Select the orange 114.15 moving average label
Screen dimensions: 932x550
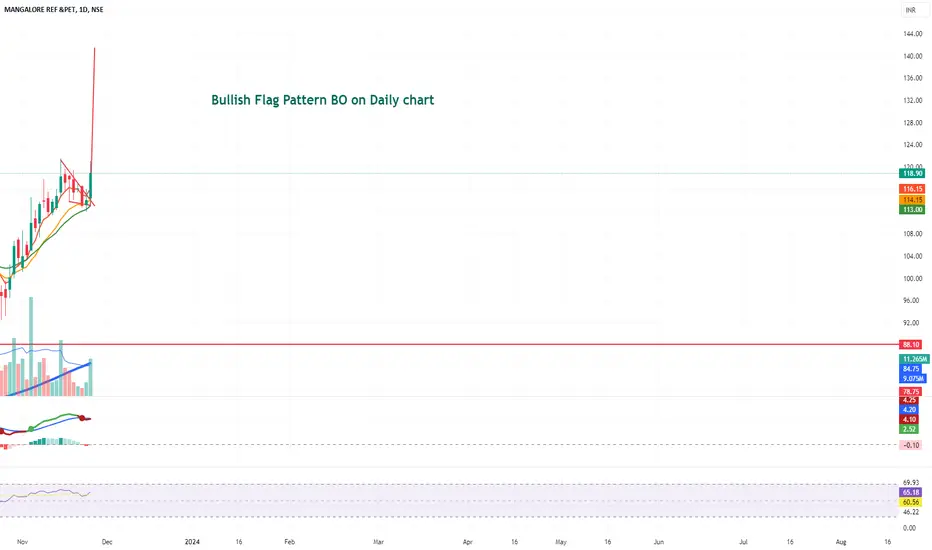coord(912,200)
